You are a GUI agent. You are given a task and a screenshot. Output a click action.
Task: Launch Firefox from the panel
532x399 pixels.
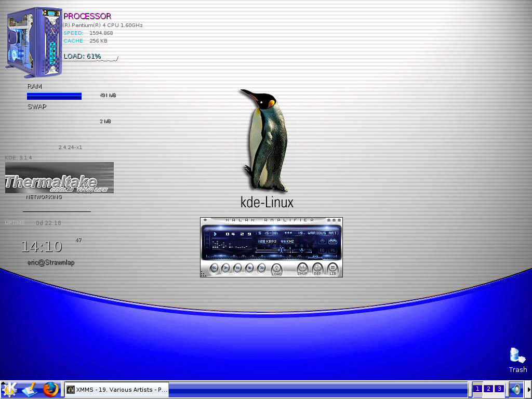point(50,389)
